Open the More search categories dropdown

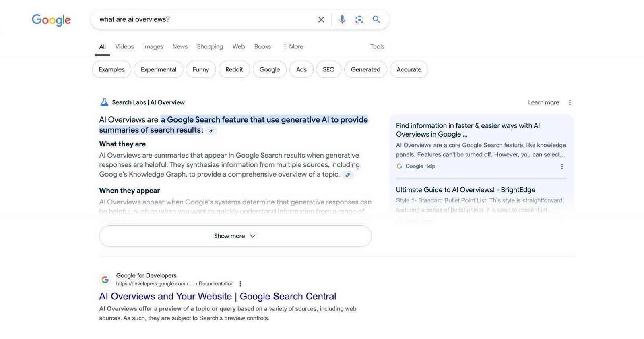(293, 47)
